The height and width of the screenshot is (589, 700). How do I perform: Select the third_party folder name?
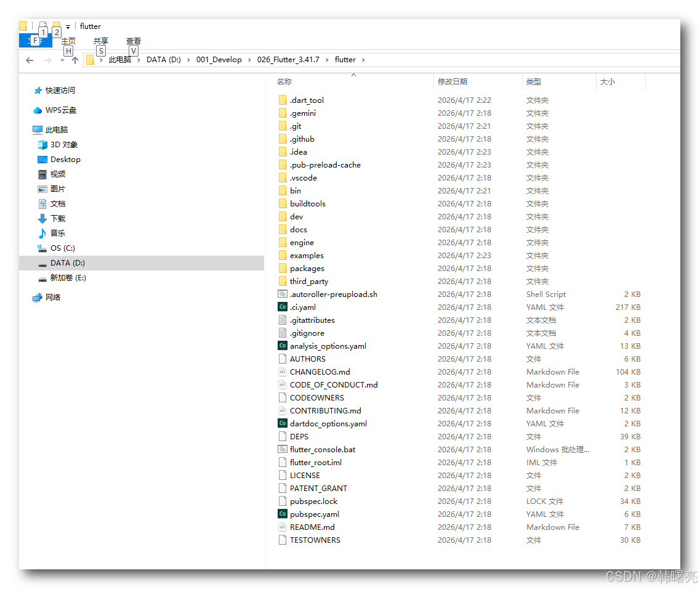click(309, 281)
